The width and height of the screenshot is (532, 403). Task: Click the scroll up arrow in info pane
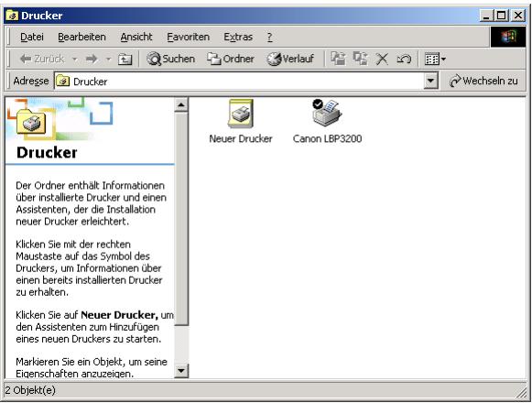[x=180, y=105]
